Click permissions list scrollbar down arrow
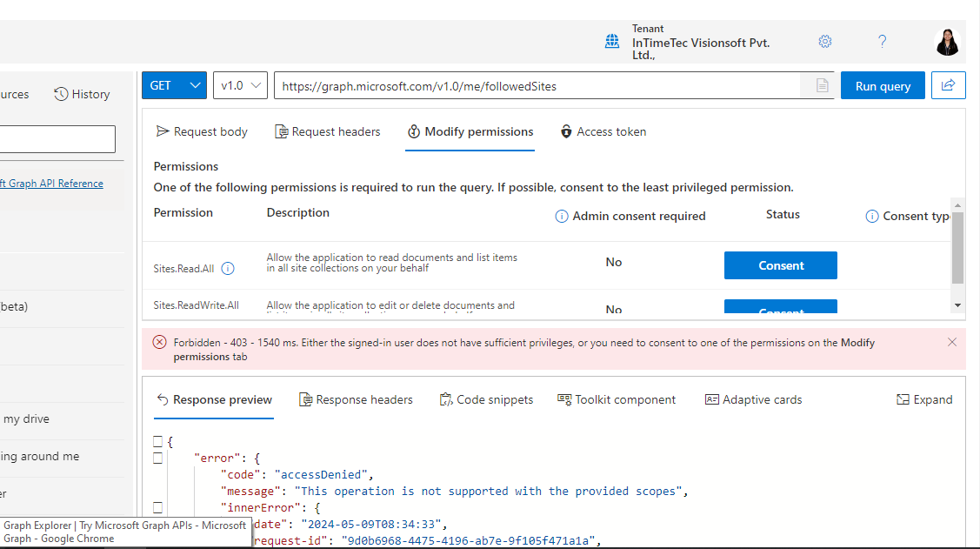The width and height of the screenshot is (980, 549). (957, 305)
